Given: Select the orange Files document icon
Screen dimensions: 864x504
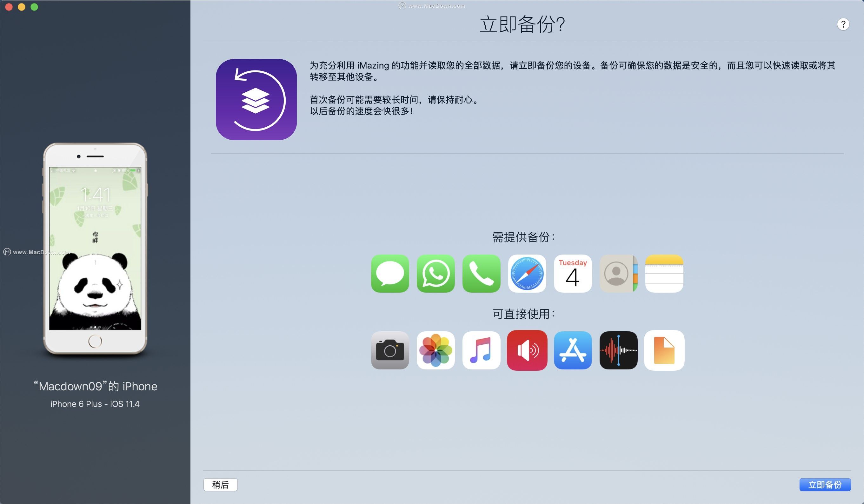Looking at the screenshot, I should click(664, 350).
